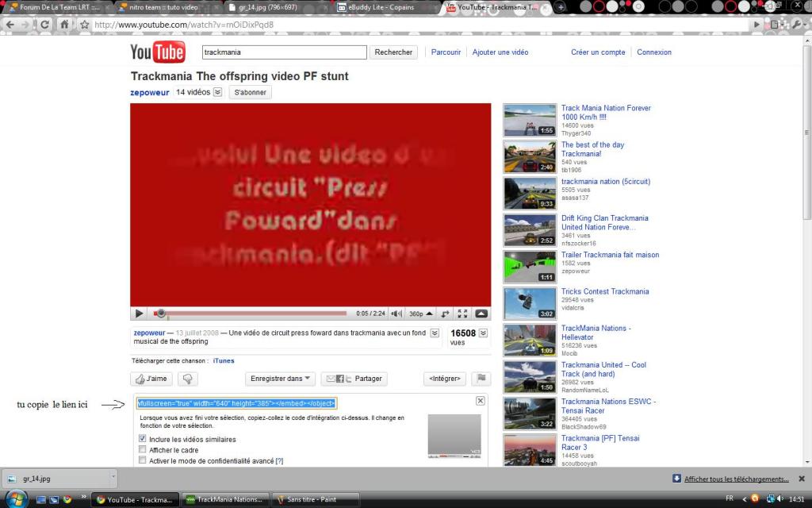Expand the video description arrow

click(435, 333)
